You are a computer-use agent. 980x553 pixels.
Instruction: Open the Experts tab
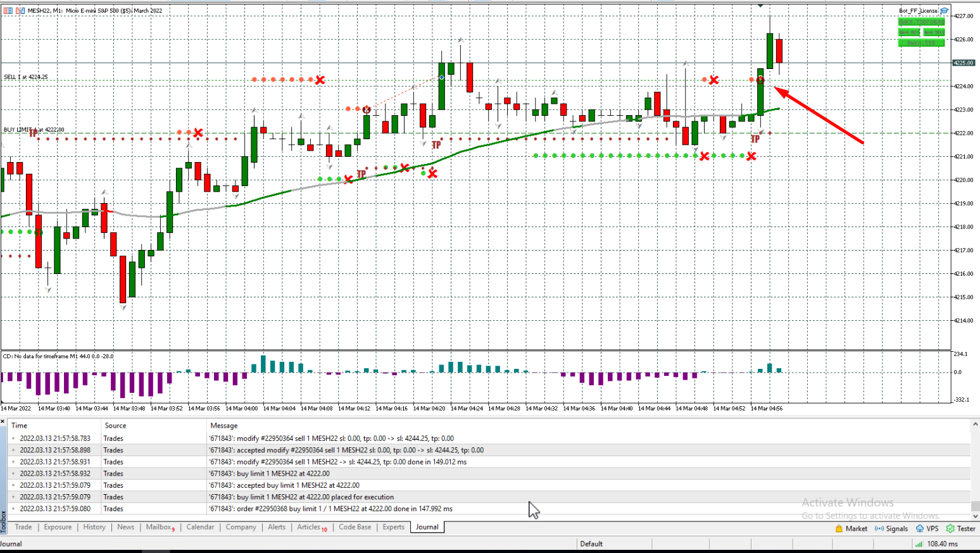click(x=393, y=527)
